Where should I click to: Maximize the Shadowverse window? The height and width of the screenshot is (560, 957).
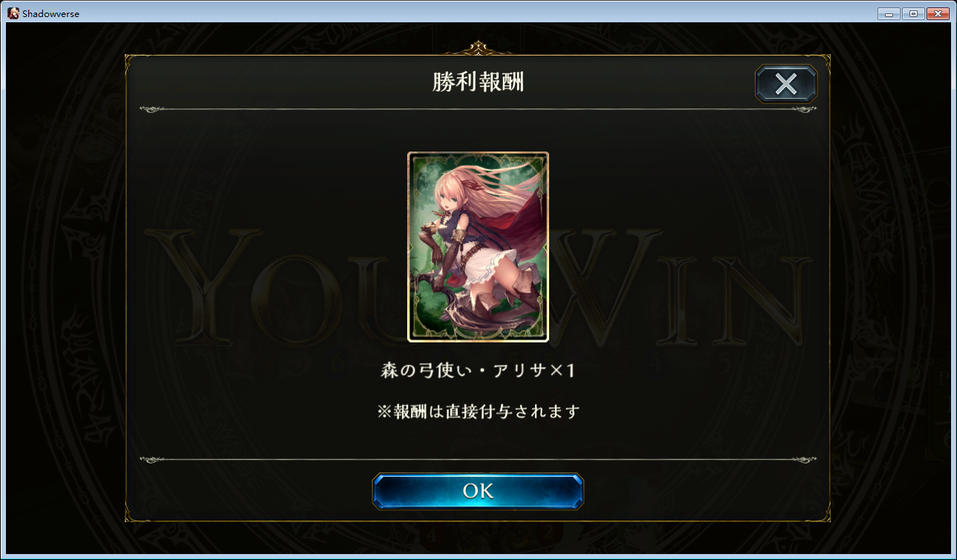pos(912,13)
